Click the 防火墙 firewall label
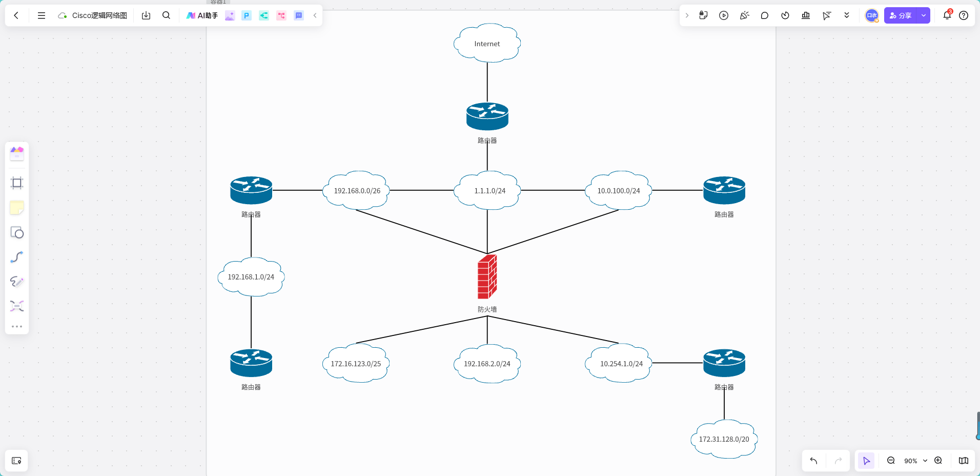 tap(487, 309)
